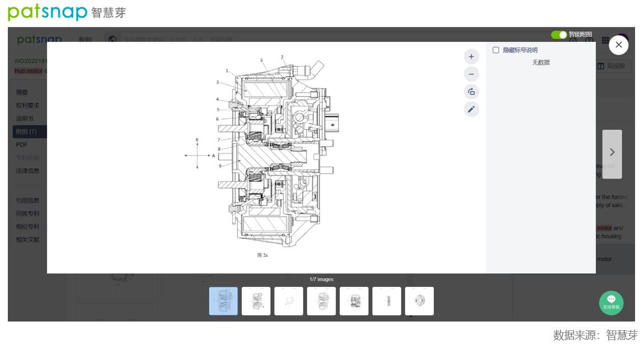Toggle the 智能附图 switch
Image resolution: width=644 pixels, height=345 pixels.
tap(558, 35)
